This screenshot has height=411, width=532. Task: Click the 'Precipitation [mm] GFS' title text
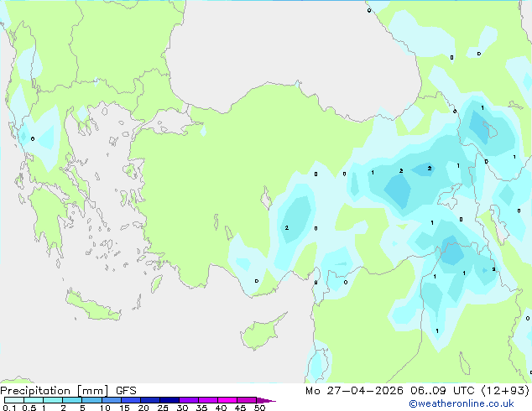[x=68, y=391]
